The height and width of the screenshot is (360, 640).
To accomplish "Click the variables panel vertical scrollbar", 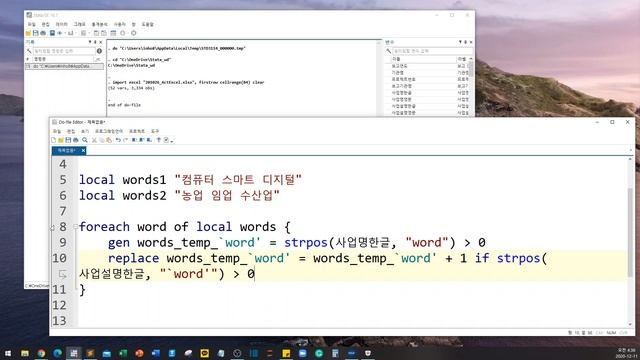I will click(x=471, y=88).
